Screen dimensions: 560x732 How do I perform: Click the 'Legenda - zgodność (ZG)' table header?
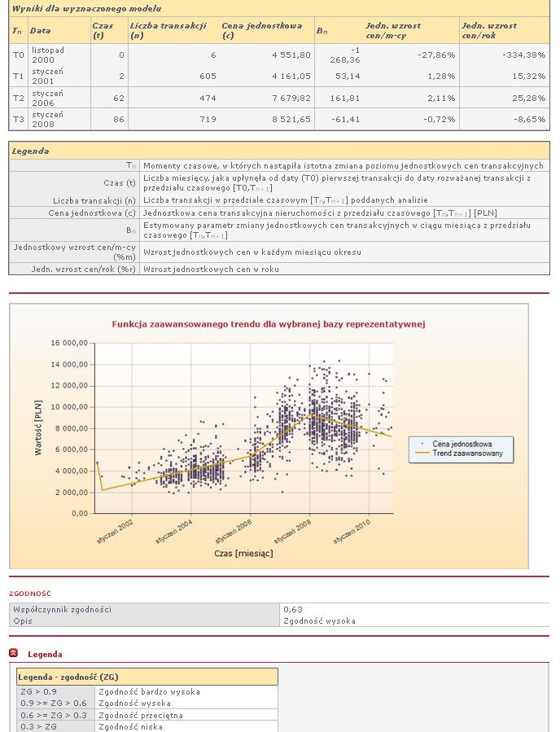(147, 677)
